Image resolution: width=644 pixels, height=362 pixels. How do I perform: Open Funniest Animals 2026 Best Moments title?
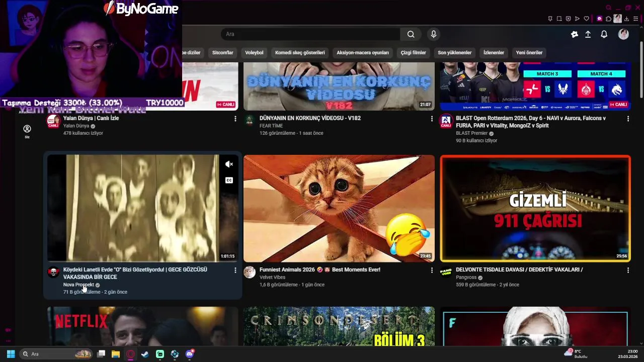[320, 270]
